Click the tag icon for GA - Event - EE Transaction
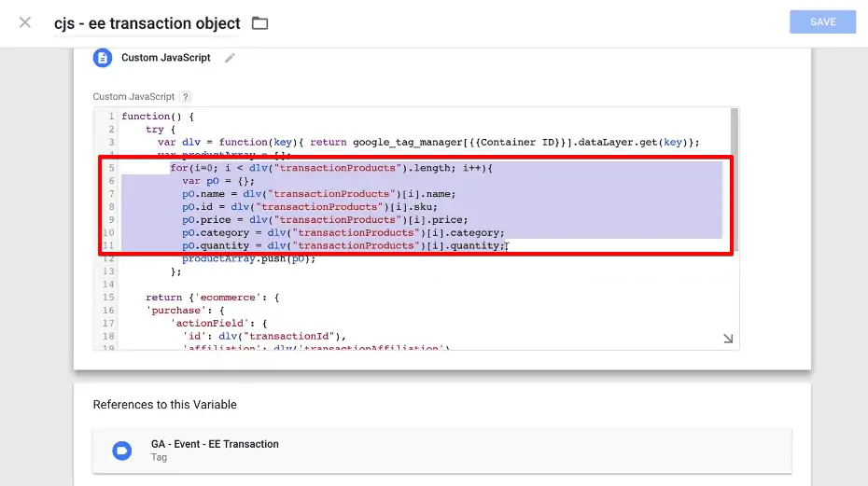868x486 pixels. (121, 451)
